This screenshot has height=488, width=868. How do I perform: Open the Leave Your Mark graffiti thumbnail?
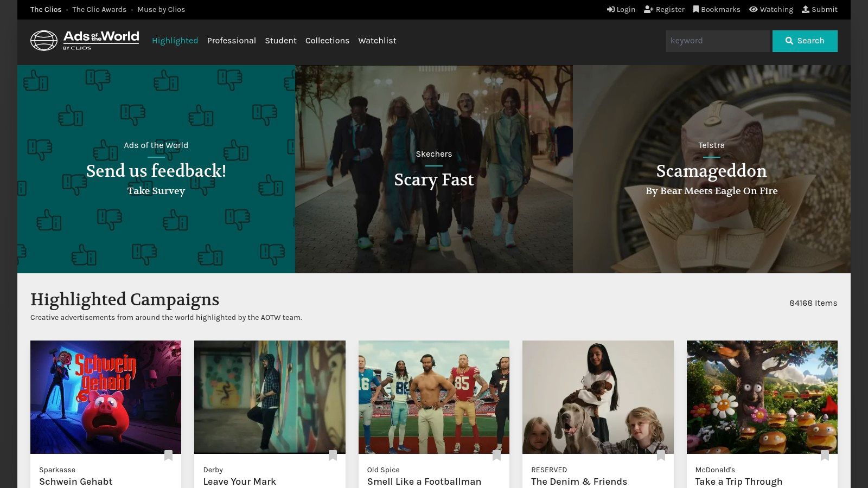[270, 397]
